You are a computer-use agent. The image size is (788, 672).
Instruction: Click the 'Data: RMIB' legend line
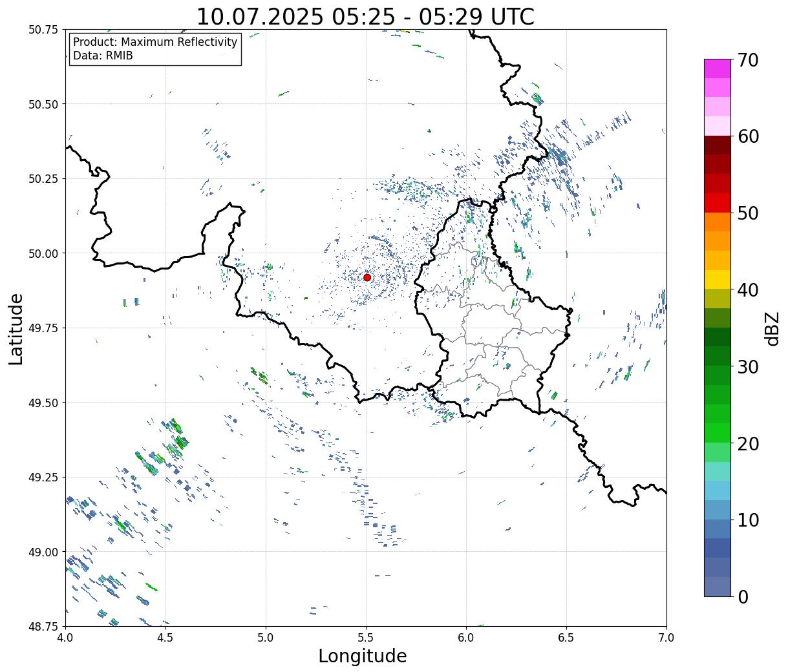(103, 56)
